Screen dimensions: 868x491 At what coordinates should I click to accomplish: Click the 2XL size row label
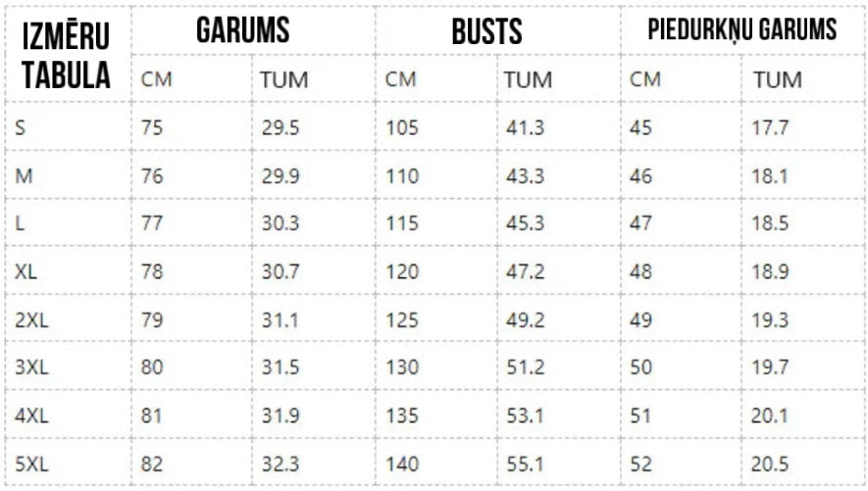pos(31,319)
